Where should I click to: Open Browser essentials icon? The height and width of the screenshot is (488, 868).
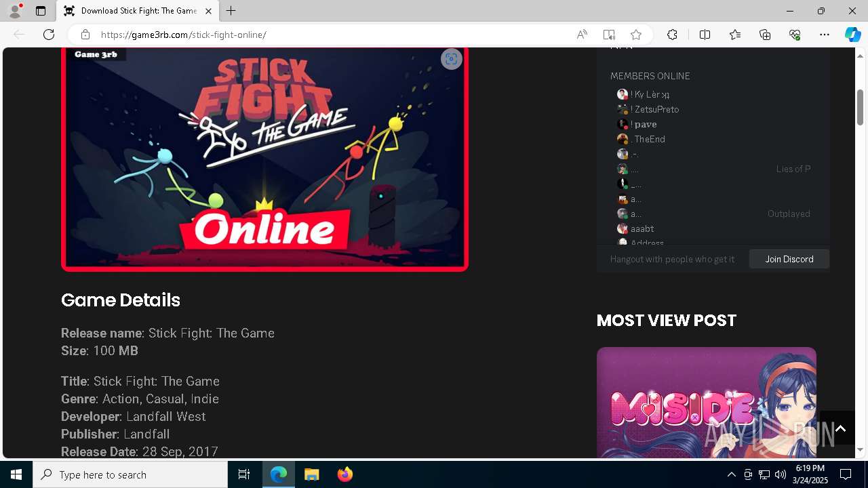coord(795,35)
